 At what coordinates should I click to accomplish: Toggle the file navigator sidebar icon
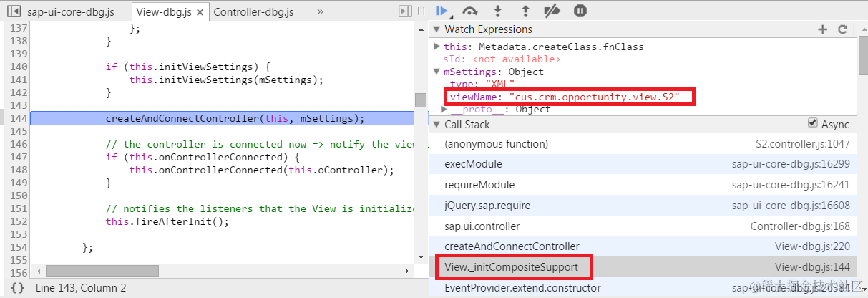point(12,11)
